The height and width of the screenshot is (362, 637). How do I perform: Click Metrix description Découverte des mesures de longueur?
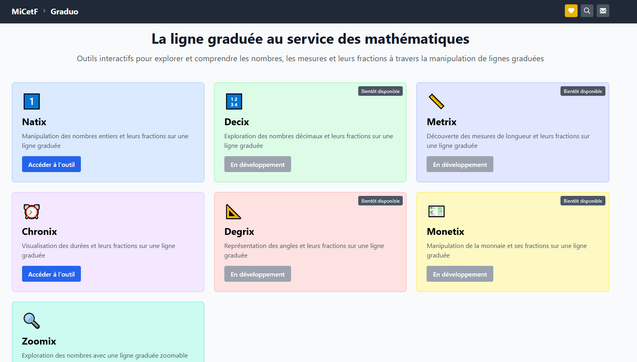[508, 141]
